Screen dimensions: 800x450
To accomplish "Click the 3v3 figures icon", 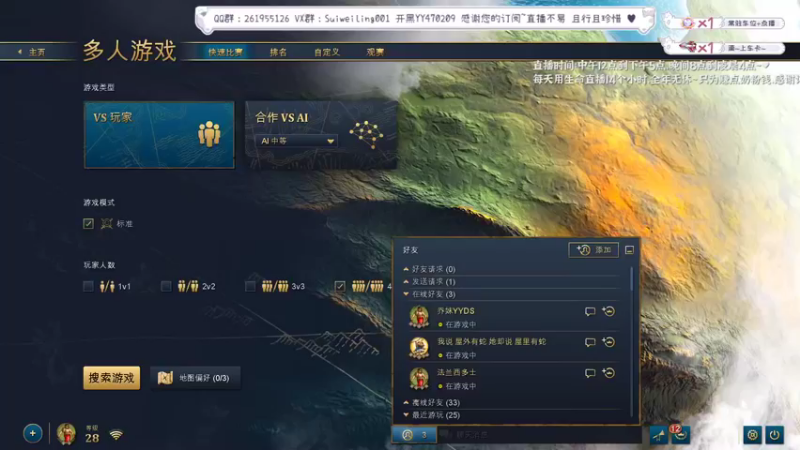I will 275,286.
